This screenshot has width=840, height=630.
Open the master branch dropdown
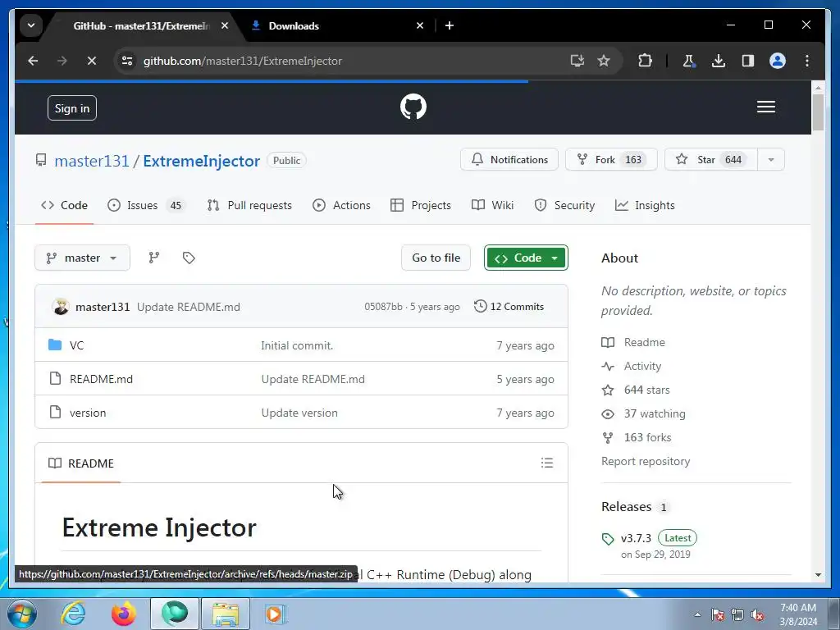83,258
